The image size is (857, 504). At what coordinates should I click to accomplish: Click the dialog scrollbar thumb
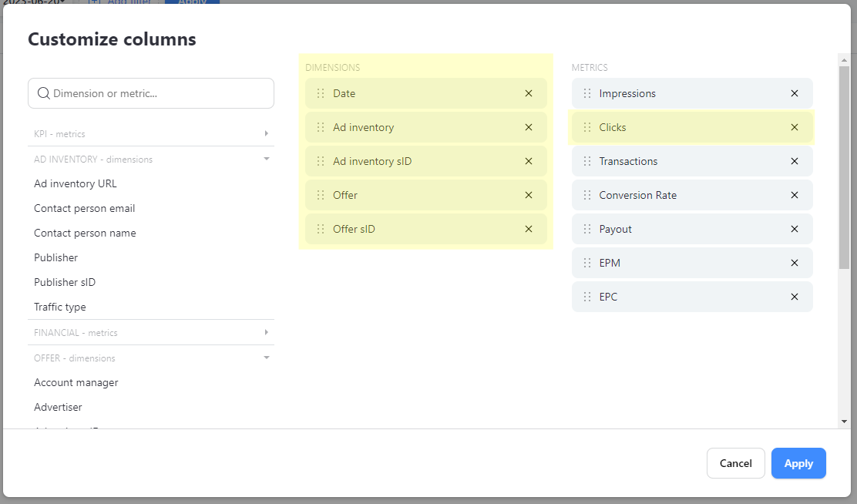[845, 167]
